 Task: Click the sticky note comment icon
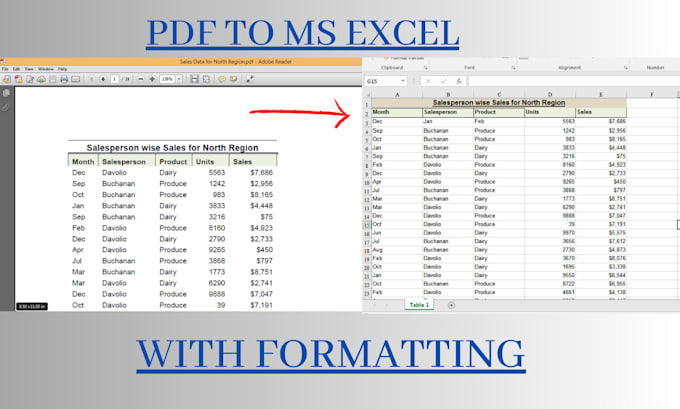(222, 79)
